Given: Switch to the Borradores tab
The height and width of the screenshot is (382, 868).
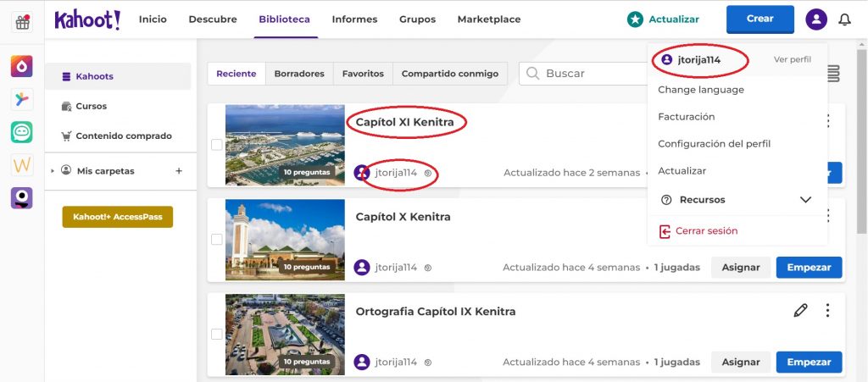Looking at the screenshot, I should (x=299, y=74).
